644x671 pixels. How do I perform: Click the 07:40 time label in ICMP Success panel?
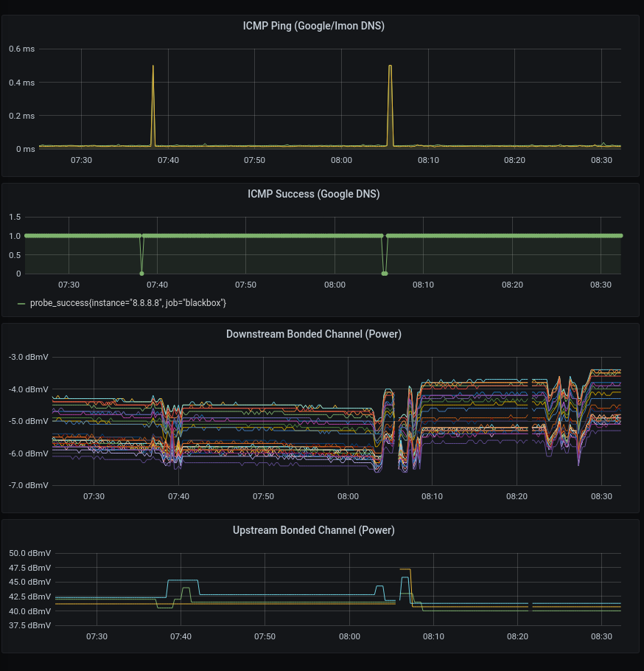click(158, 285)
